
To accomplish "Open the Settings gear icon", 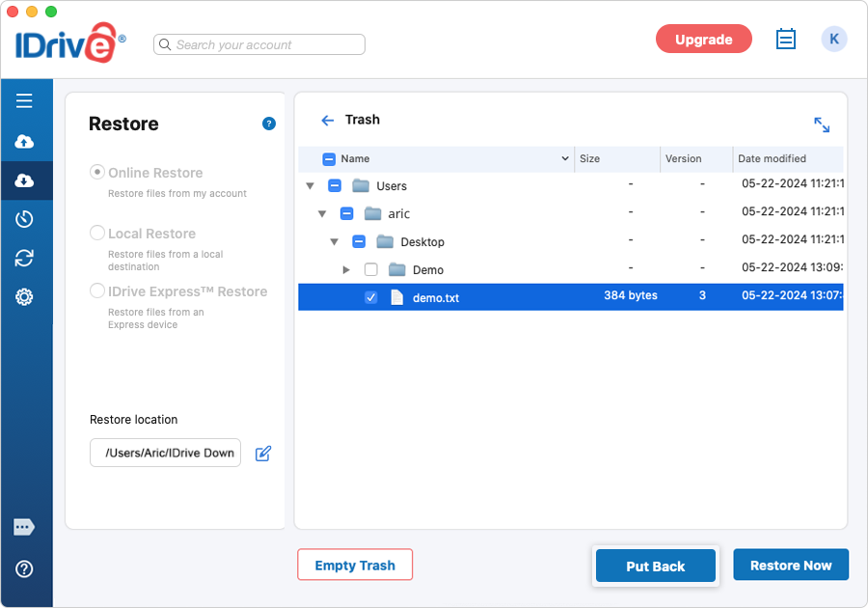I will point(24,297).
